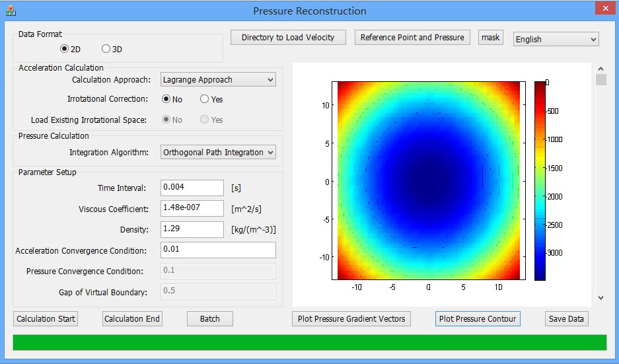The width and height of the screenshot is (619, 364).
Task: Select the 2D data format option
Action: 65,49
